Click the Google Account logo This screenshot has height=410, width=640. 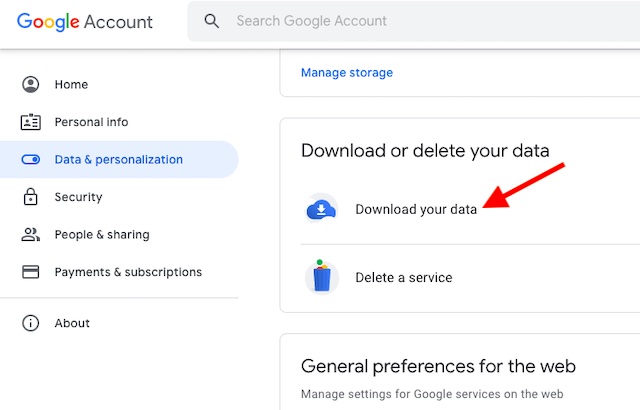coord(85,22)
